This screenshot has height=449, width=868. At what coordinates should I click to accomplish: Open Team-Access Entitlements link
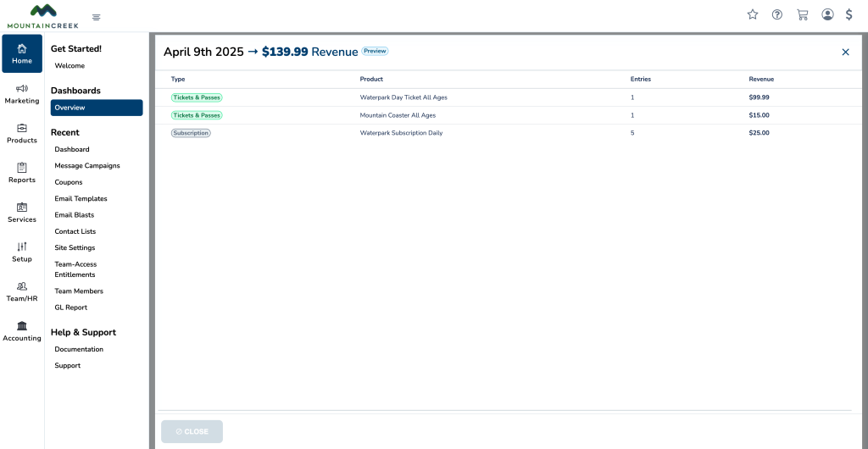click(x=75, y=269)
